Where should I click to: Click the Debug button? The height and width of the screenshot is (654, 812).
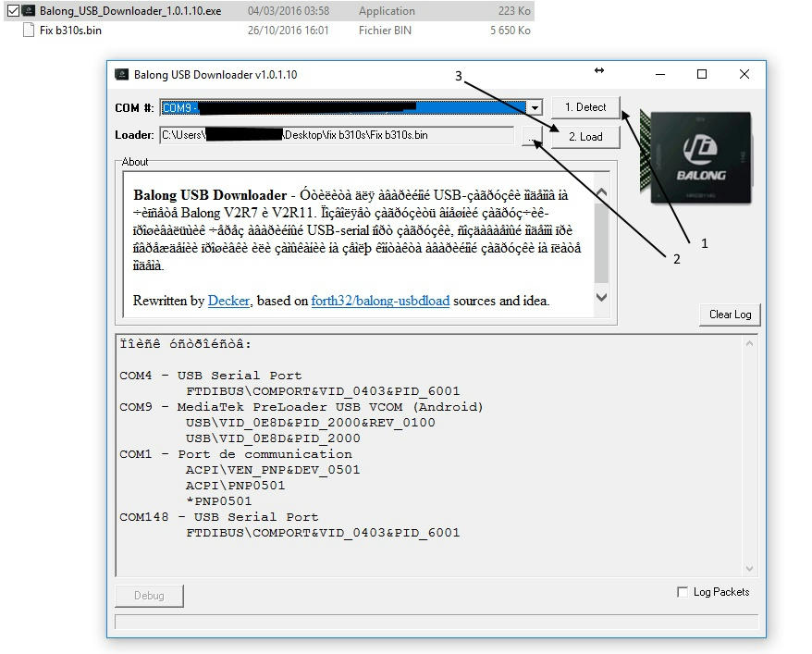[149, 596]
